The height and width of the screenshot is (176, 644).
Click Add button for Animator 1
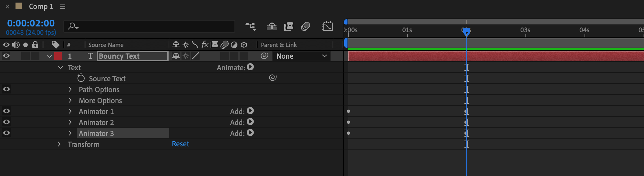pyautogui.click(x=250, y=111)
